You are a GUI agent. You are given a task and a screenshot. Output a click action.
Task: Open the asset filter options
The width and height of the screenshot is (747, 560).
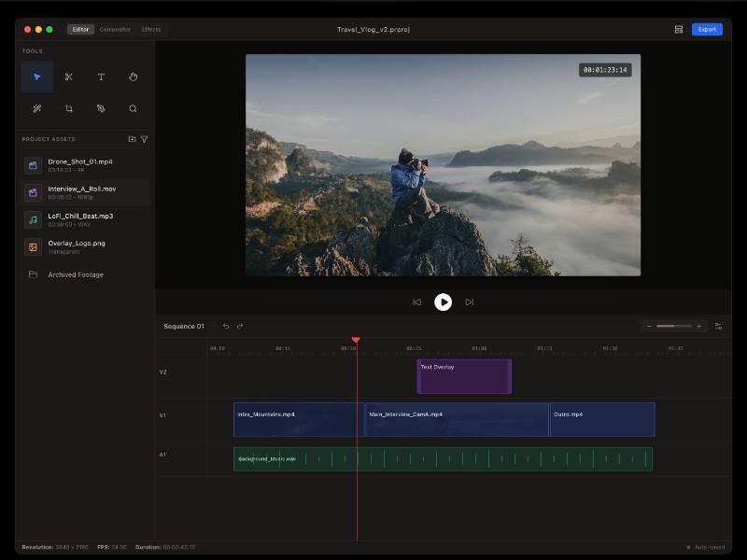(146, 138)
